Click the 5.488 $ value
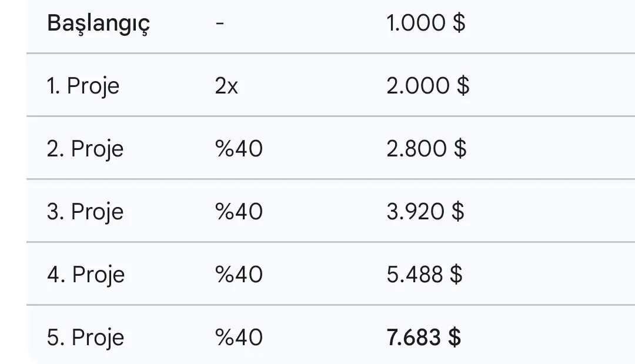 tap(425, 275)
